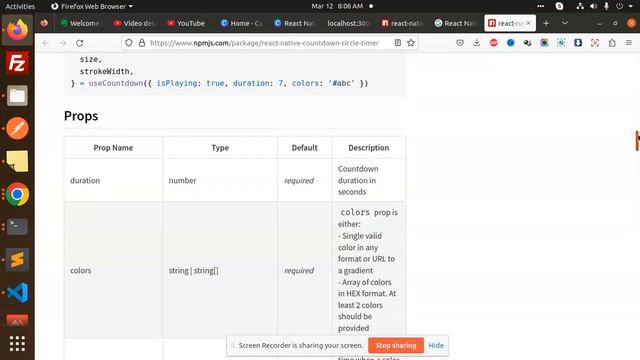Open Firefox from the dock
Viewport: 640px width, 360px height.
(17, 30)
